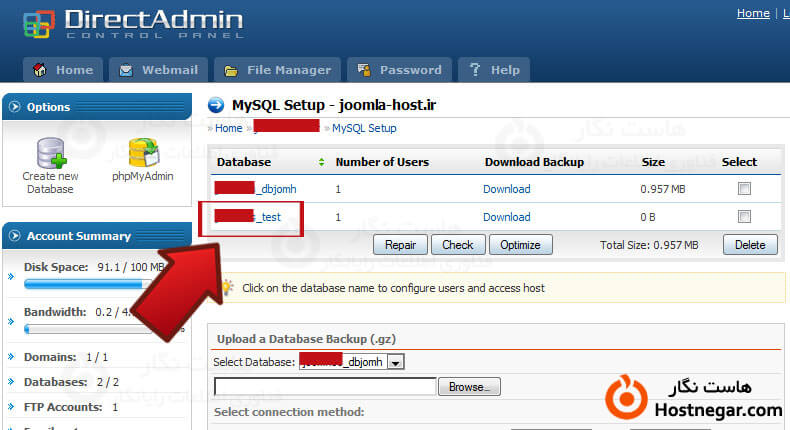Click the Options panel arrow icon
This screenshot has width=790, height=430.
[x=15, y=107]
